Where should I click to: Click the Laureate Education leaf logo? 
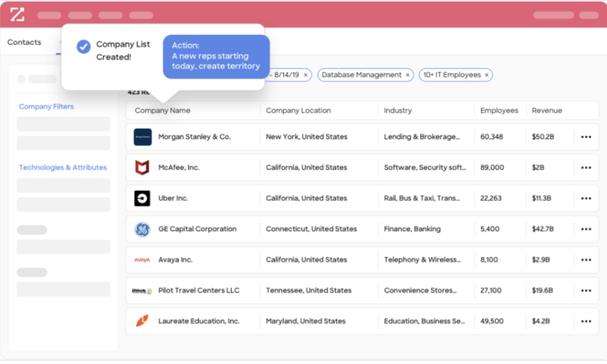[142, 321]
